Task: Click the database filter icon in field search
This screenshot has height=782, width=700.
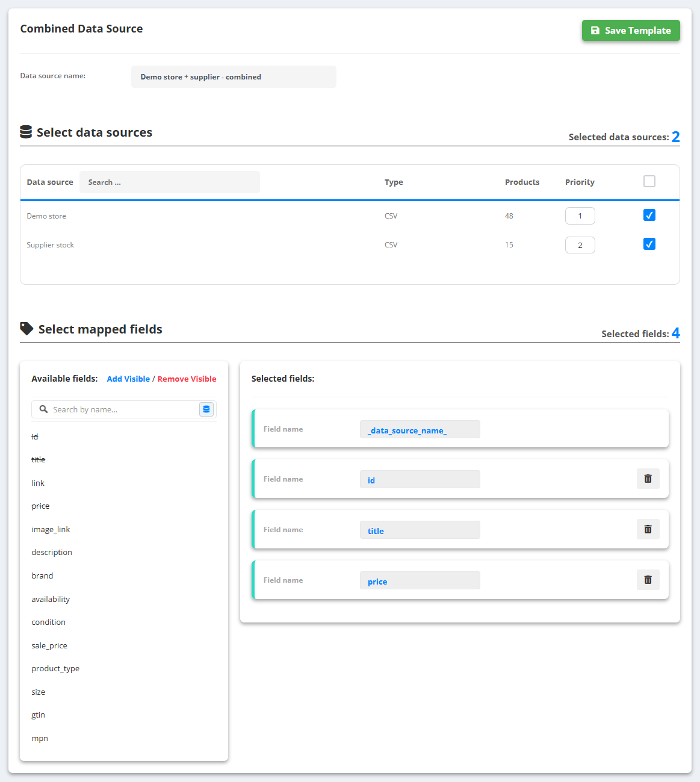Action: pyautogui.click(x=206, y=409)
